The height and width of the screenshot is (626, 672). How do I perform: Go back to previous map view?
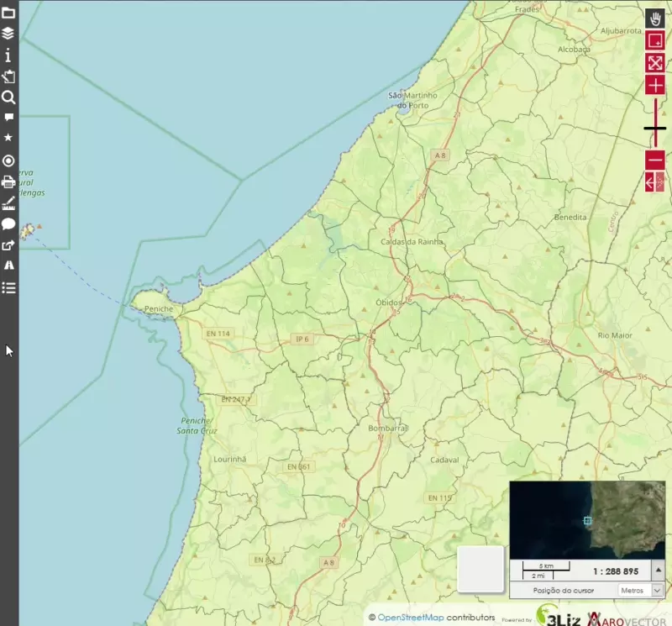[x=650, y=181]
